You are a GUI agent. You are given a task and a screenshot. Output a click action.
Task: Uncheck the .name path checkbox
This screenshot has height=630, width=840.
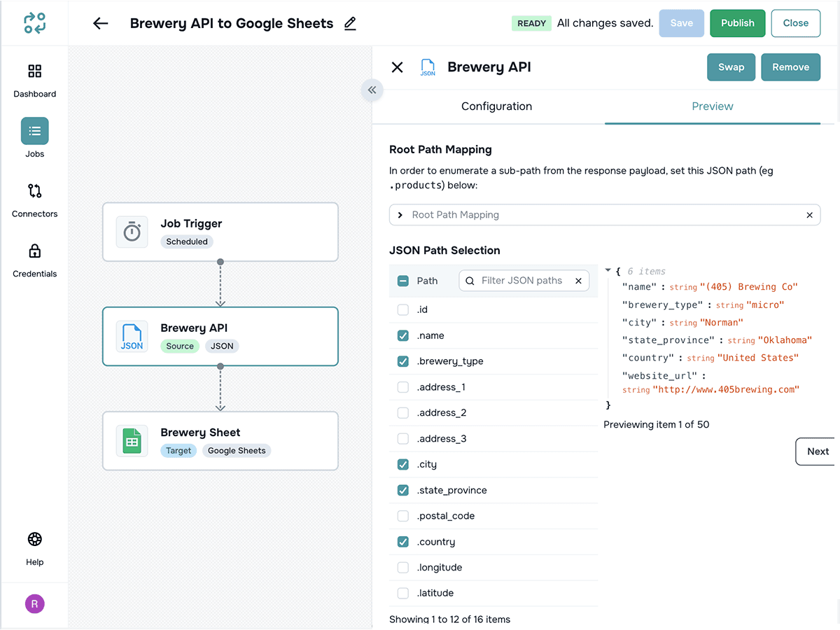coord(402,335)
